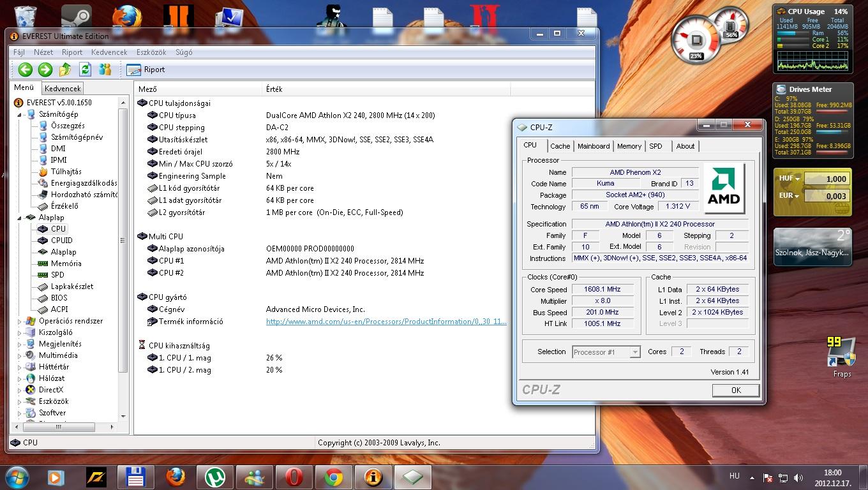
Task: Expand the Háttértár node
Action: pos(20,367)
